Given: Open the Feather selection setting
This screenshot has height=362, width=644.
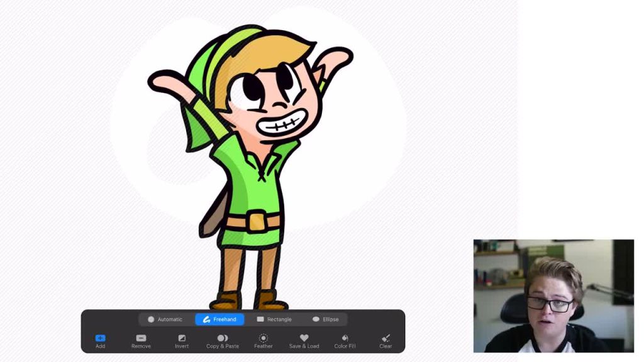Looking at the screenshot, I should [x=264, y=341].
